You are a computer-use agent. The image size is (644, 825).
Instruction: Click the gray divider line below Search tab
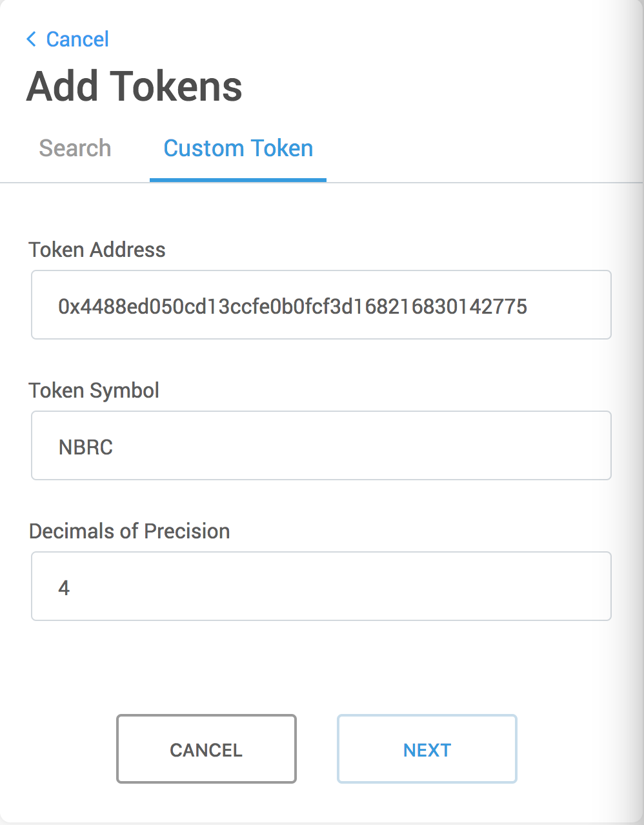click(75, 183)
